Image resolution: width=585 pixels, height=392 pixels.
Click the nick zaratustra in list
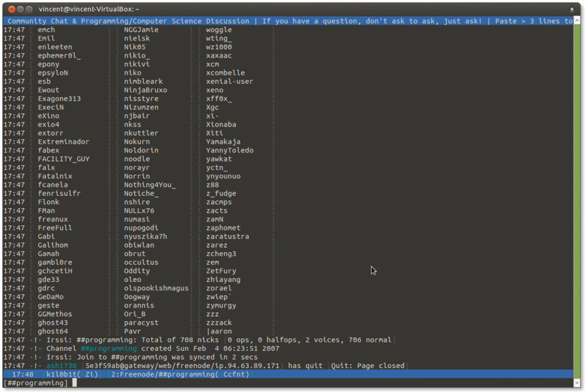(x=227, y=237)
